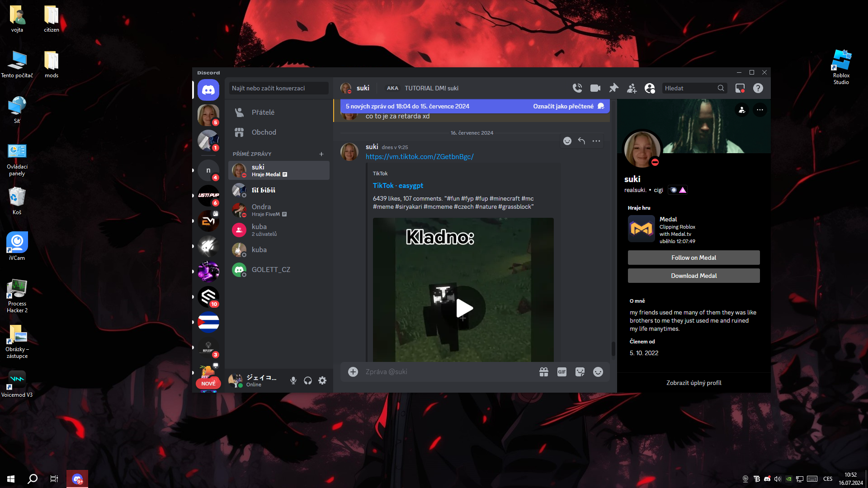Play the TikTok video preview
The width and height of the screenshot is (868, 488).
[463, 308]
